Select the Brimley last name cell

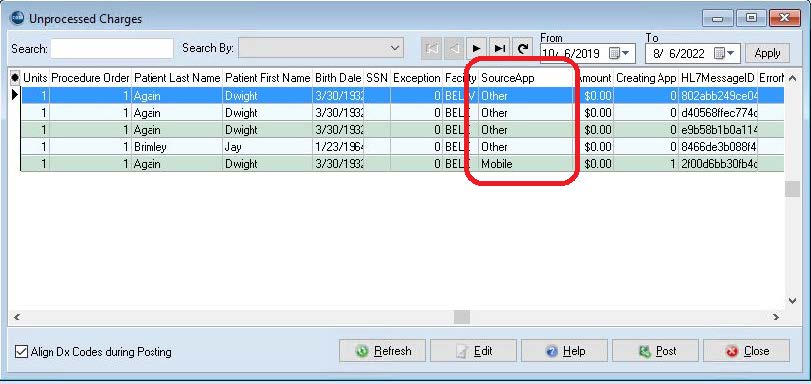177,147
